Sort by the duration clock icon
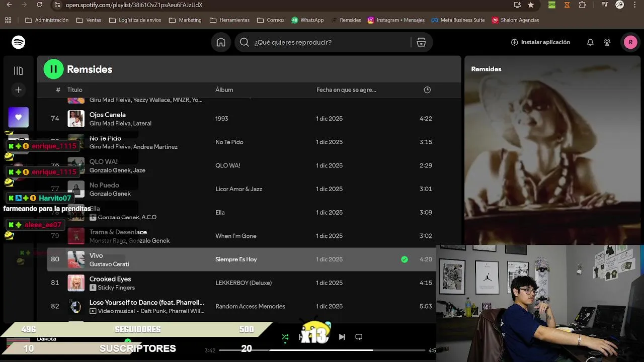This screenshot has width=644, height=362. point(427,90)
